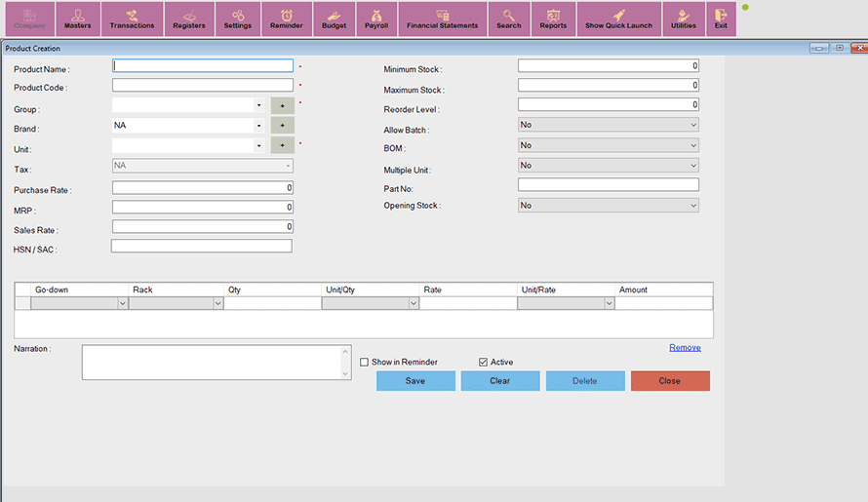
Task: Click inside the Narration text box
Action: click(211, 363)
